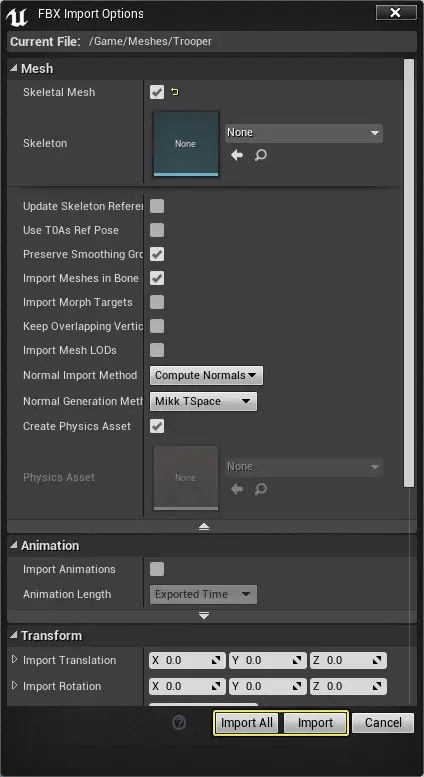Collapse Mesh advanced options arrow
The height and width of the screenshot is (777, 424).
point(204,527)
